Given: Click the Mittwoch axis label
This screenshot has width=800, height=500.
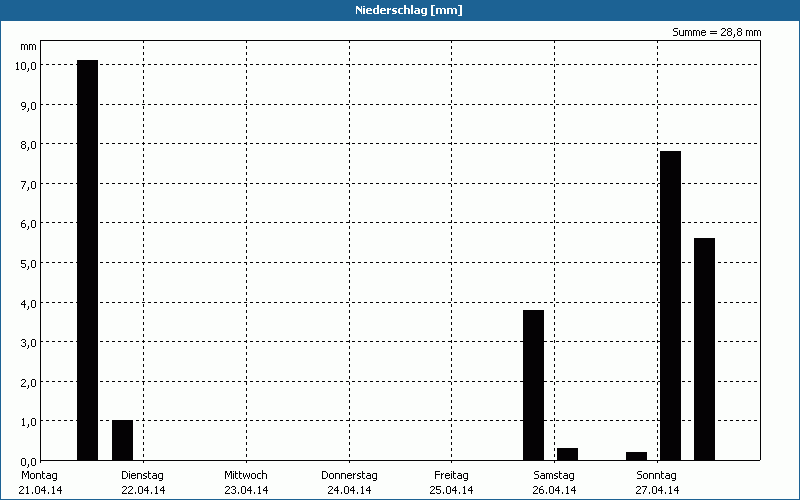Looking at the screenshot, I should [x=246, y=476].
